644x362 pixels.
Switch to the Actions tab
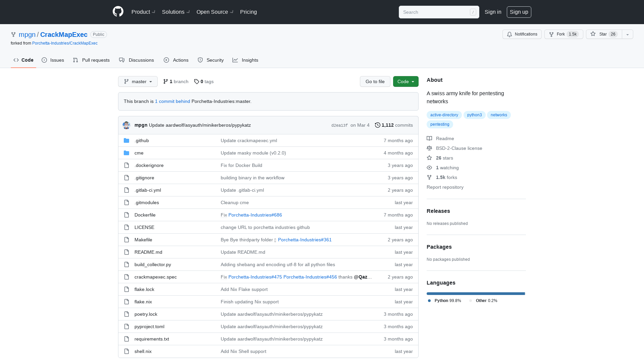pyautogui.click(x=176, y=60)
